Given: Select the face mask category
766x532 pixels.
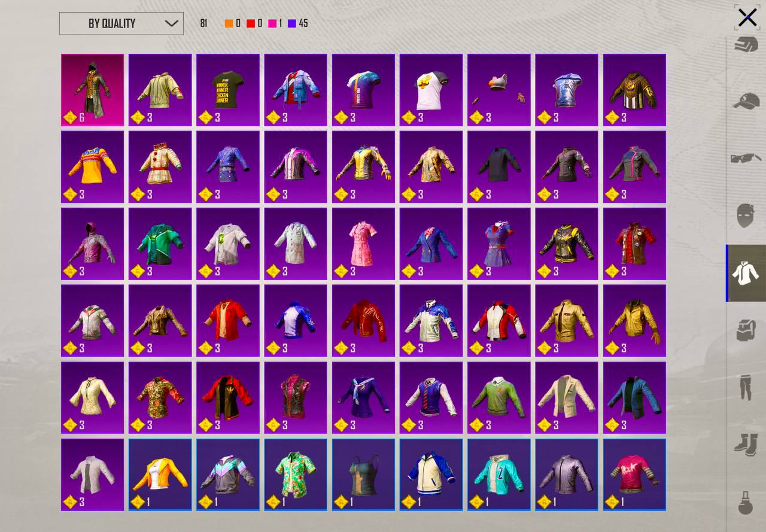Looking at the screenshot, I should click(x=746, y=215).
